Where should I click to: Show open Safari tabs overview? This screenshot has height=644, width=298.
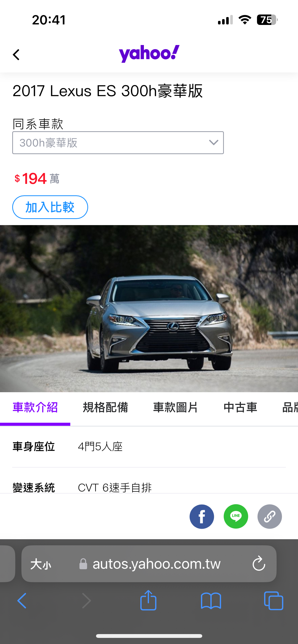[x=274, y=601]
